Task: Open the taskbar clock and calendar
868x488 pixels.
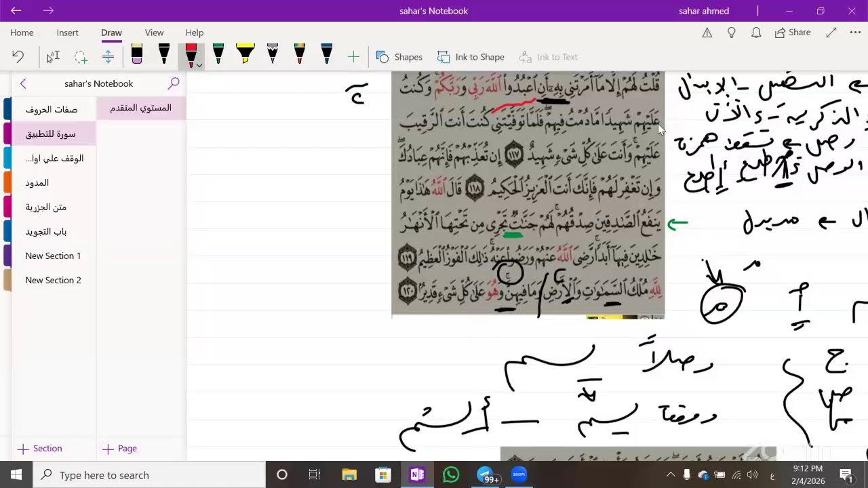Action: coord(808,474)
